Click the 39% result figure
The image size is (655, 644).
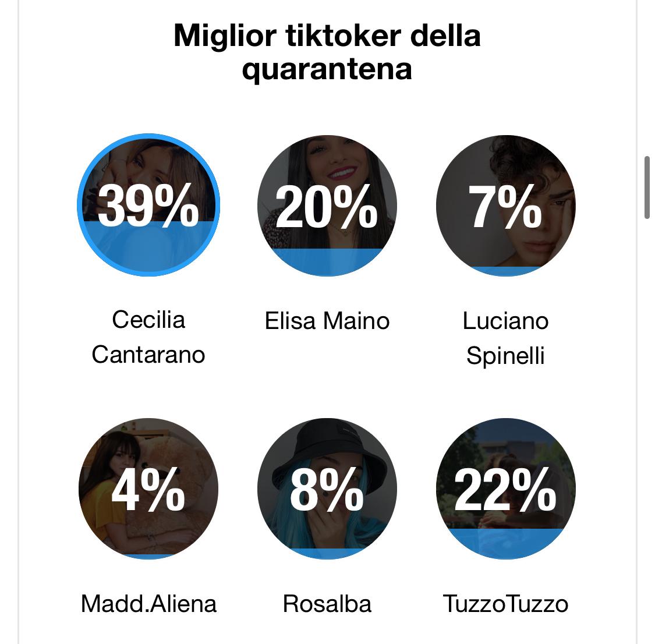pos(148,206)
